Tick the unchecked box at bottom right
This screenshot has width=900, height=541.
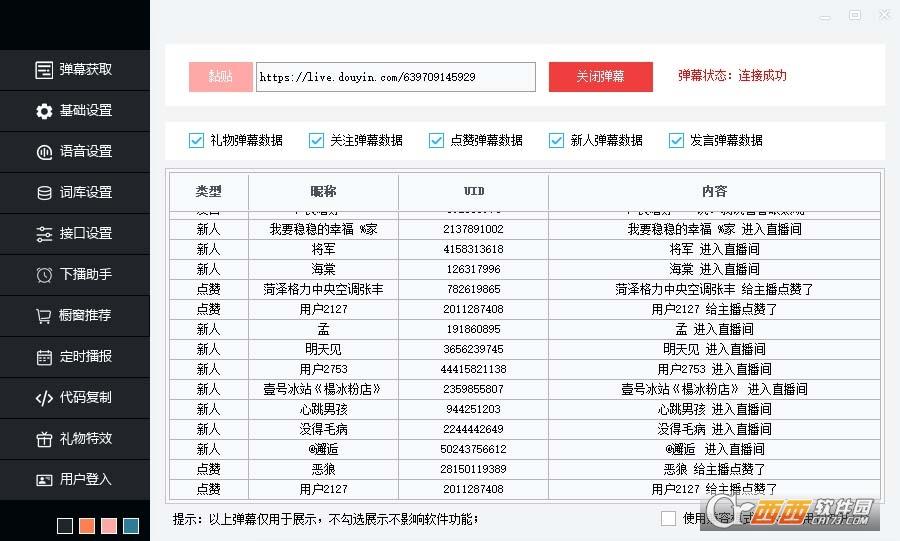coord(668,519)
